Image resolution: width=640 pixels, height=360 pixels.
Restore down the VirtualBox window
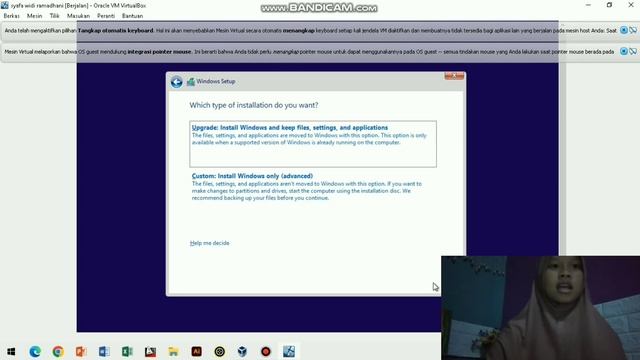(x=609, y=5)
